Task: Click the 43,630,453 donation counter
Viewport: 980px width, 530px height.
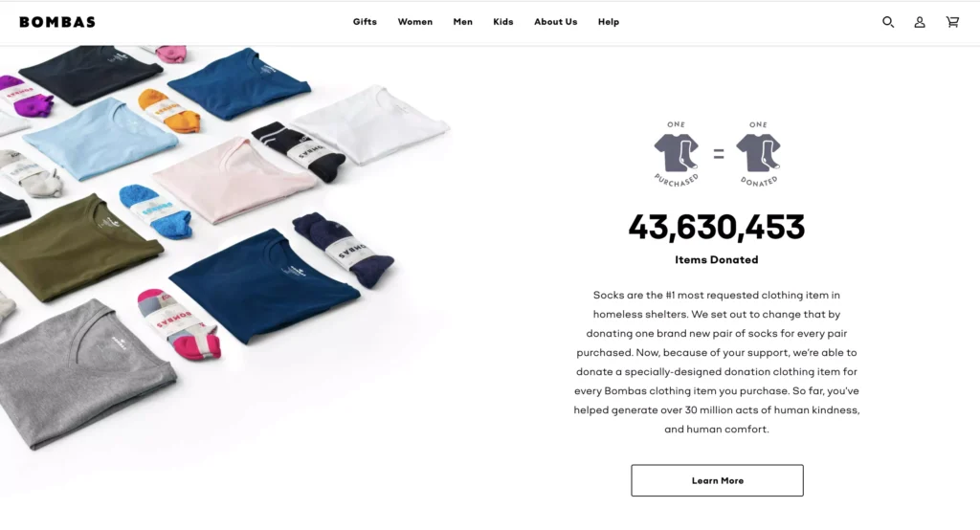Action: point(716,227)
